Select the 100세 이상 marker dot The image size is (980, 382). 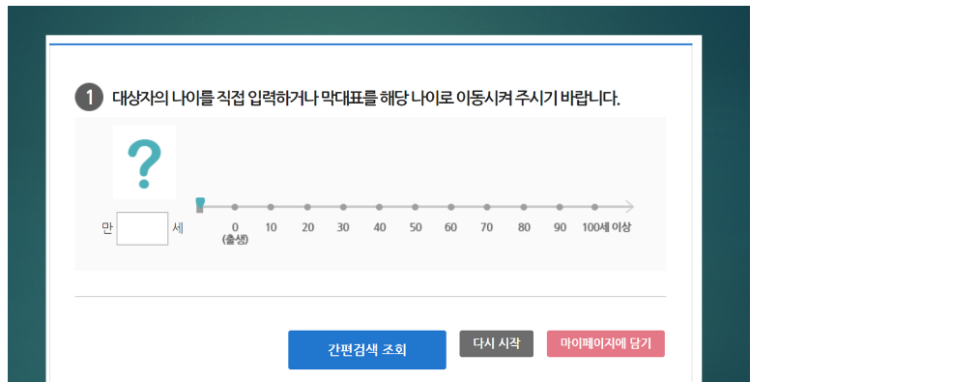[595, 207]
